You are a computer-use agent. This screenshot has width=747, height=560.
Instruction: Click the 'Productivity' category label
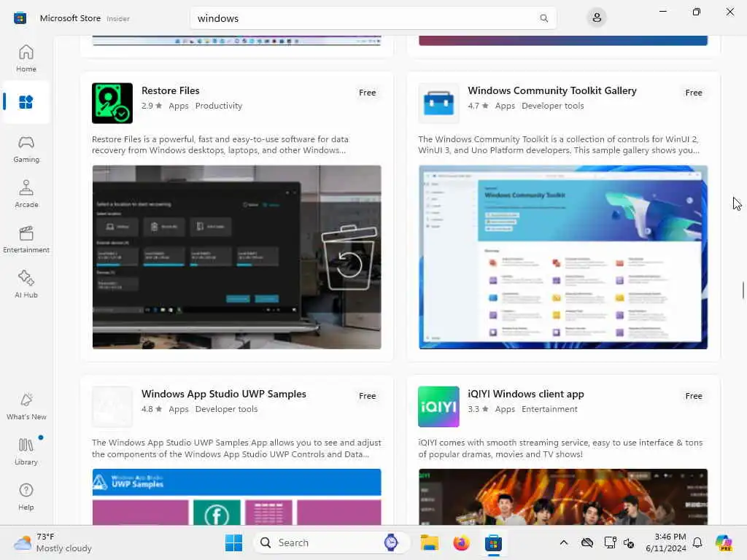point(219,106)
